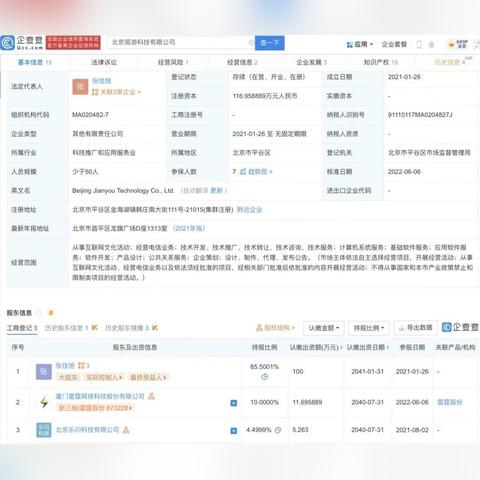Click the round icon after 股东信息
The height and width of the screenshot is (480, 480).
pos(38,313)
